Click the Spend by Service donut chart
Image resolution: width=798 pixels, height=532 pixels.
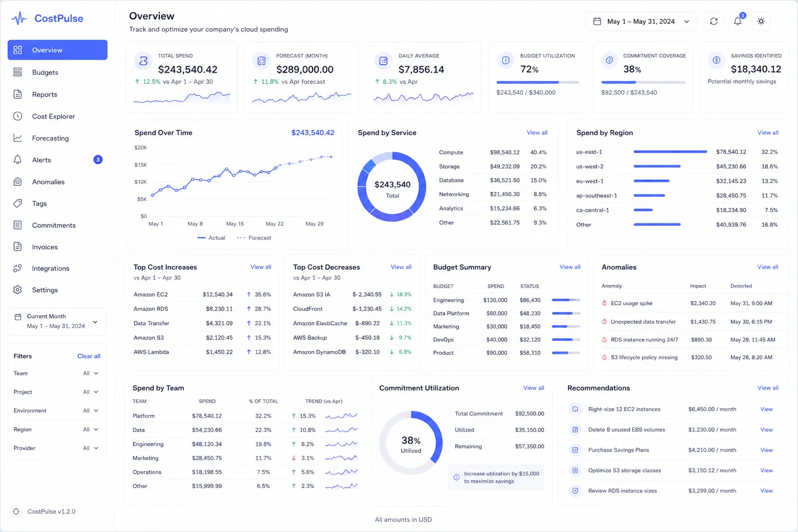[392, 187]
